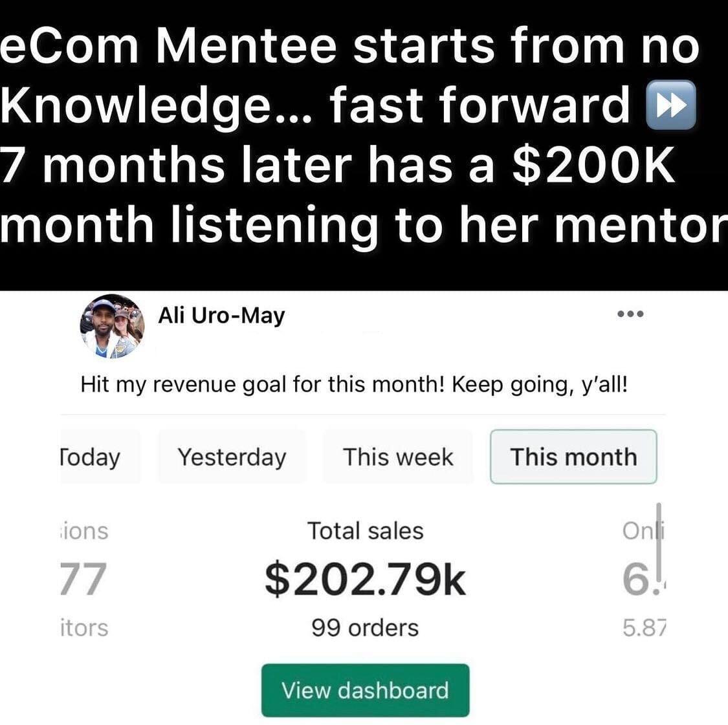This screenshot has height=725, width=728.
Task: Click the cut-off visitors label
Action: [84, 627]
